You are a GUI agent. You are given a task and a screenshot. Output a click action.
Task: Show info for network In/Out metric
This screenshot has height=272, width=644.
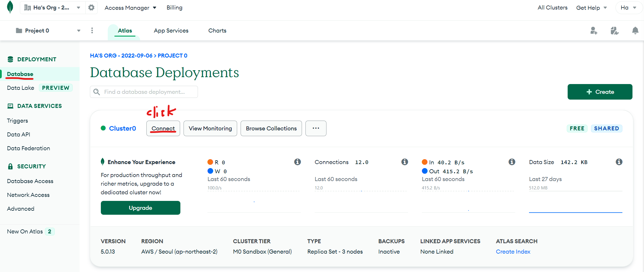click(512, 162)
